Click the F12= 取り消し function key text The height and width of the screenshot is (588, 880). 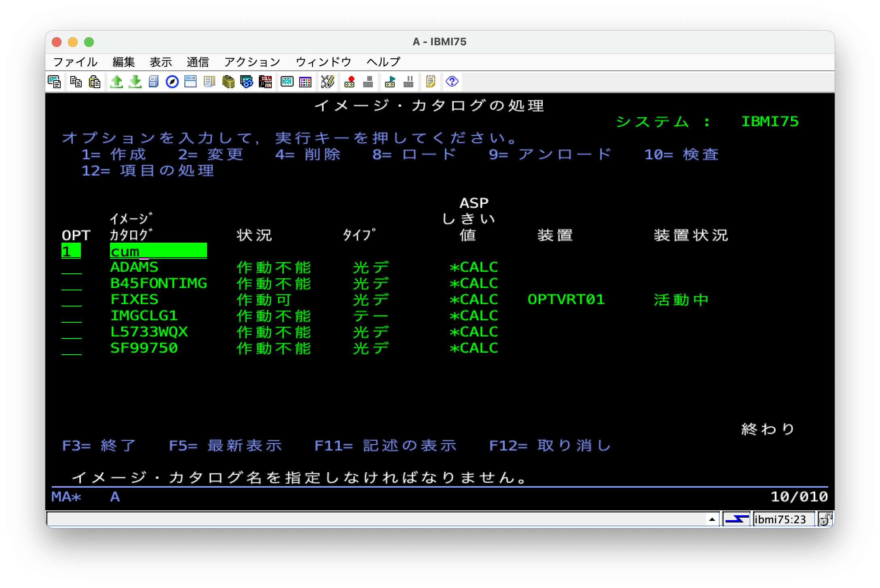tap(550, 446)
